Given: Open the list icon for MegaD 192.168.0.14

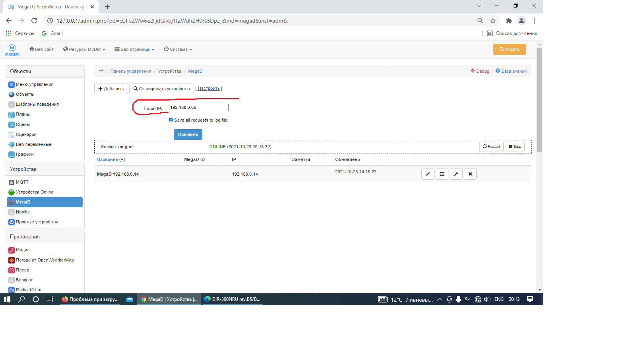Looking at the screenshot, I should [x=442, y=174].
